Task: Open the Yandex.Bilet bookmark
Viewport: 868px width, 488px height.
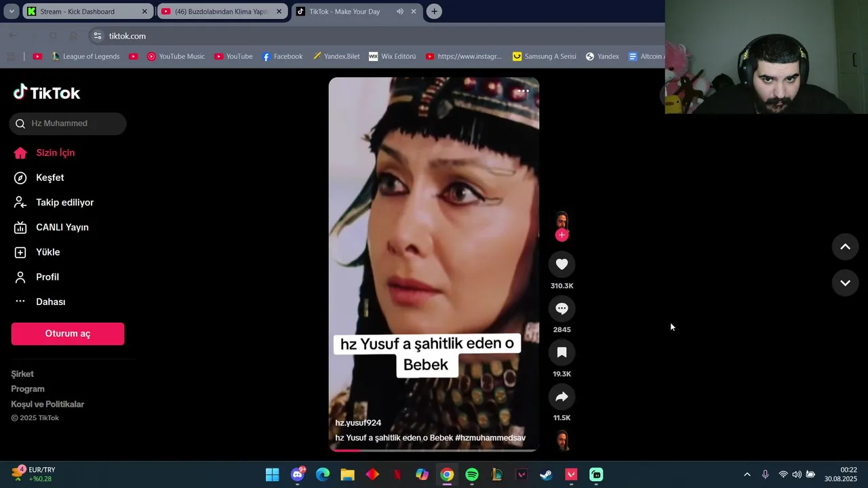Action: 336,56
